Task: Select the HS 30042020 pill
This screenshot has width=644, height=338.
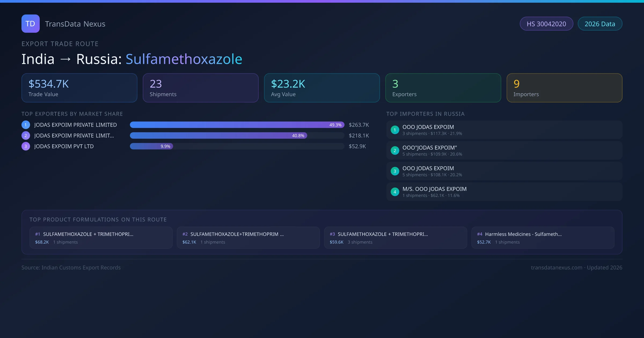Action: pos(546,24)
